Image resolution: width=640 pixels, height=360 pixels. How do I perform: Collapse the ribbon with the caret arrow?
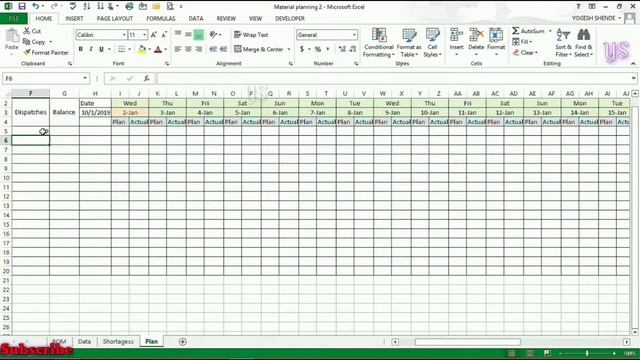click(633, 64)
